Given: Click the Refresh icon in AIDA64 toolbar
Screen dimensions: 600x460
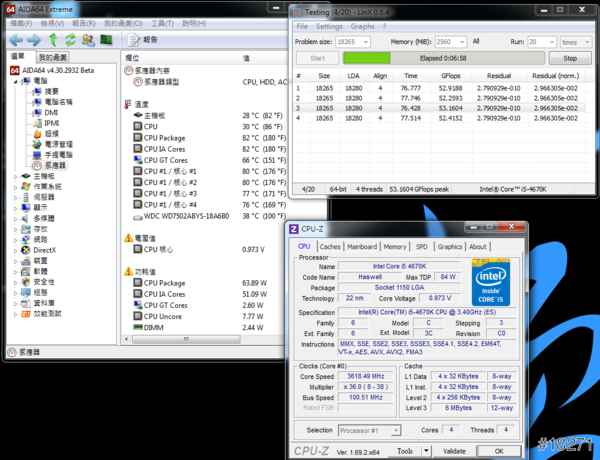Looking at the screenshot, I should click(69, 39).
